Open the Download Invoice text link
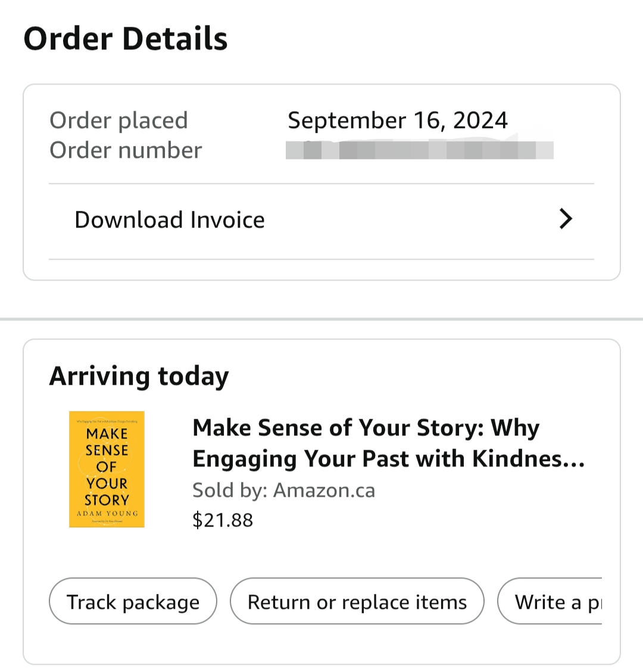Screen dimensions: 643x672 coord(169,220)
